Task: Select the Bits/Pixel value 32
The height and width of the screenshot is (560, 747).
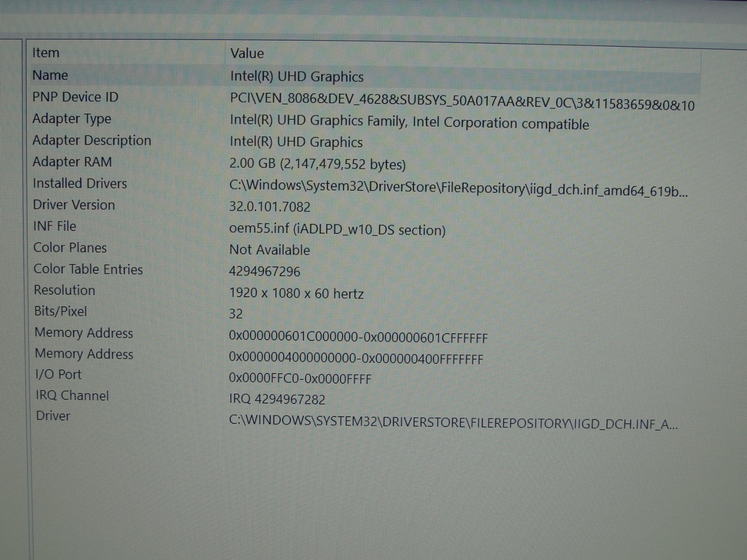Action: coord(236,314)
